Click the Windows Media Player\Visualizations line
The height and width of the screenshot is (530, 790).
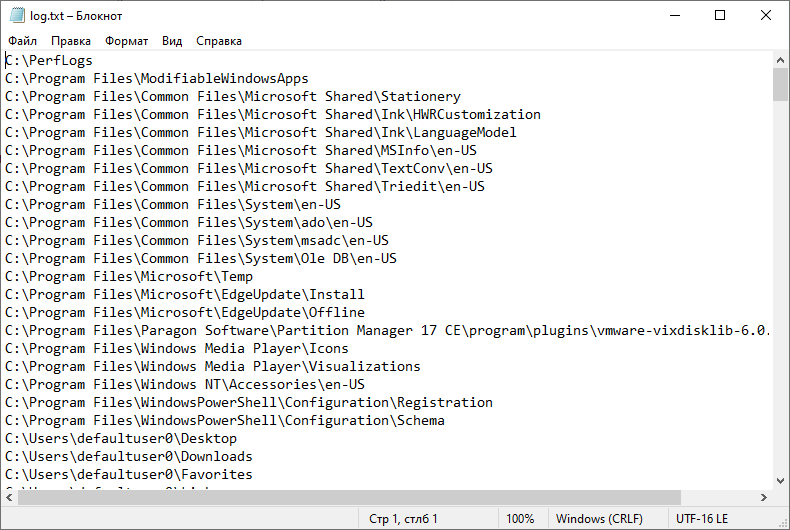pyautogui.click(x=213, y=366)
